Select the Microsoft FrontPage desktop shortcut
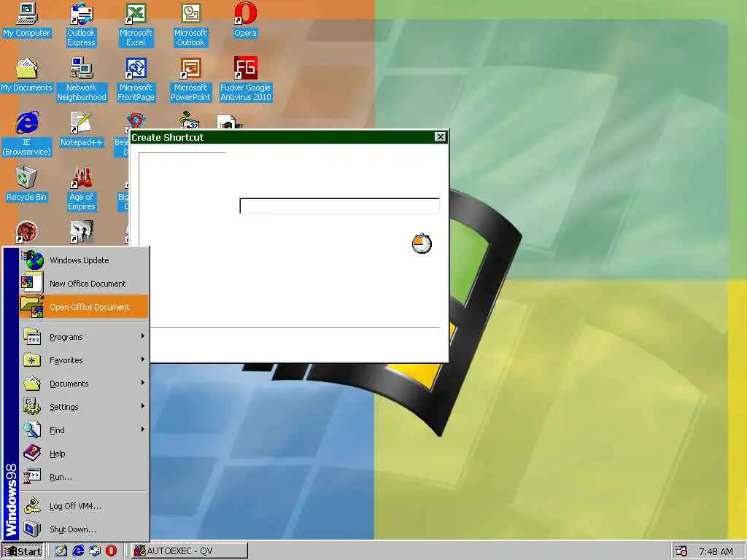Image resolution: width=747 pixels, height=560 pixels. tap(136, 79)
